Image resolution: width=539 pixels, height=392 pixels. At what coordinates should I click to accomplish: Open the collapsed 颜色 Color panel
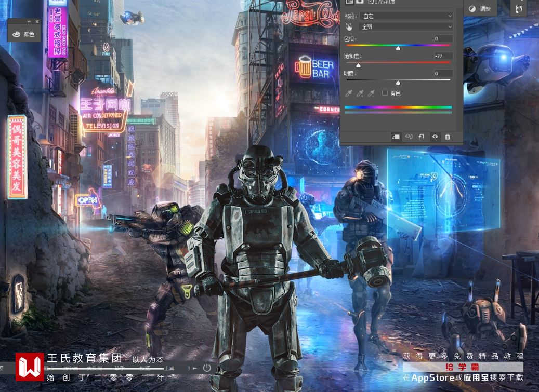pyautogui.click(x=23, y=34)
